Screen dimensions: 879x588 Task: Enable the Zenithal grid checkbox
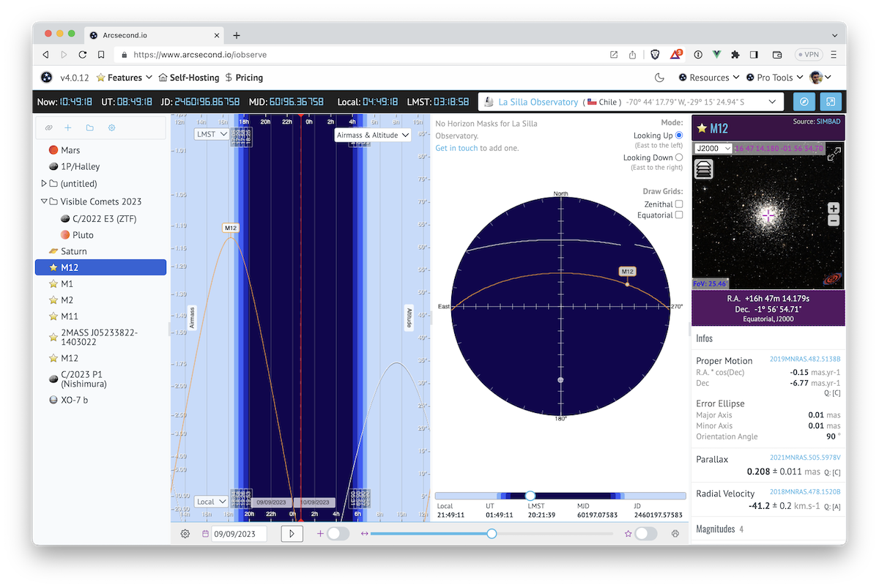coord(678,204)
